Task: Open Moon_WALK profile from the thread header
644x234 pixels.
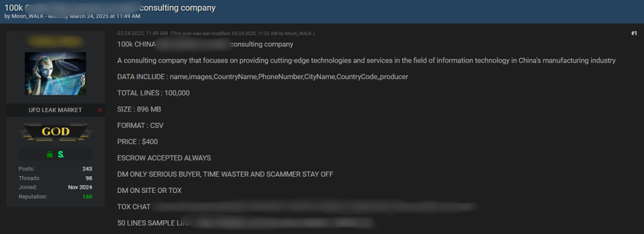Action: (26, 16)
